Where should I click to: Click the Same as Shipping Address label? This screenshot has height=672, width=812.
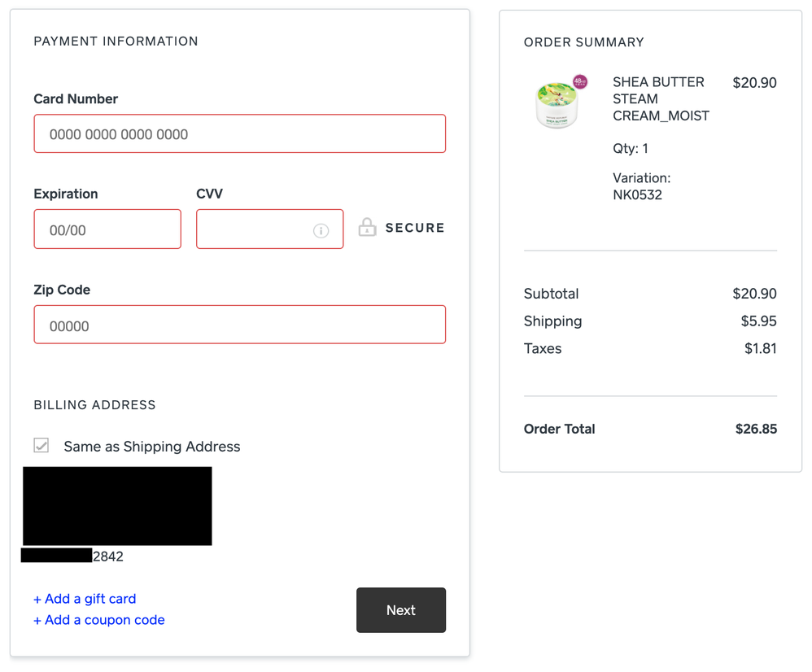pos(152,447)
